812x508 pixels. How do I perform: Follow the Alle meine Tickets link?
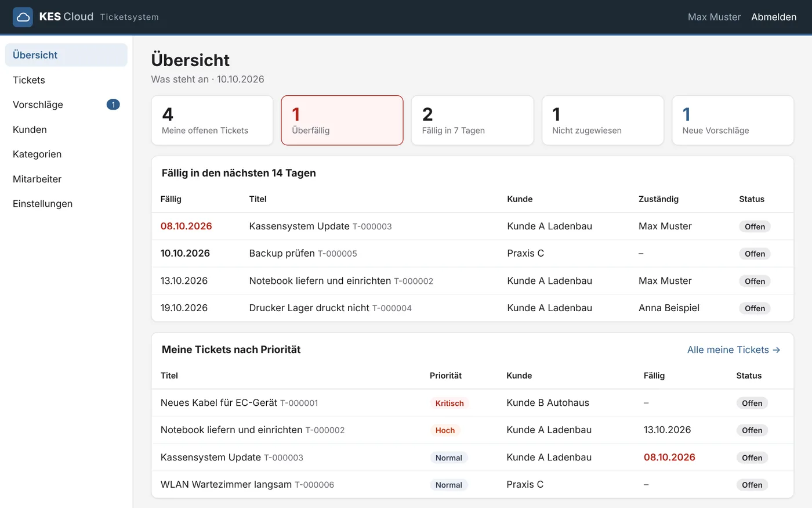tap(734, 350)
